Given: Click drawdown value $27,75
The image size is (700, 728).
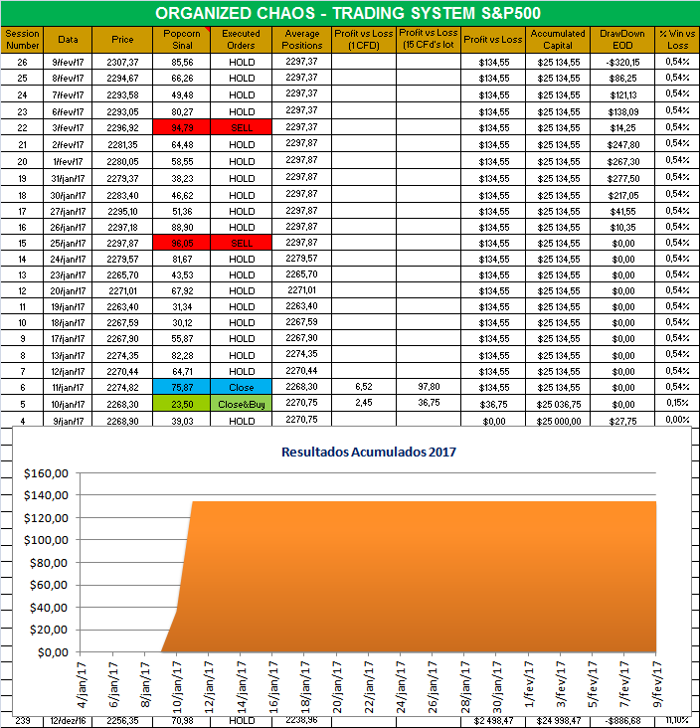Looking at the screenshot, I should click(622, 421).
